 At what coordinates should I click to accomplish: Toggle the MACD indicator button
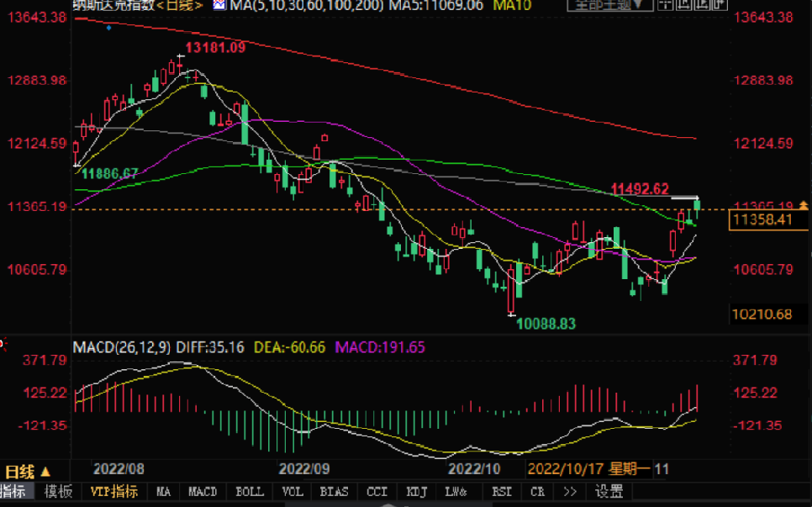tap(203, 491)
